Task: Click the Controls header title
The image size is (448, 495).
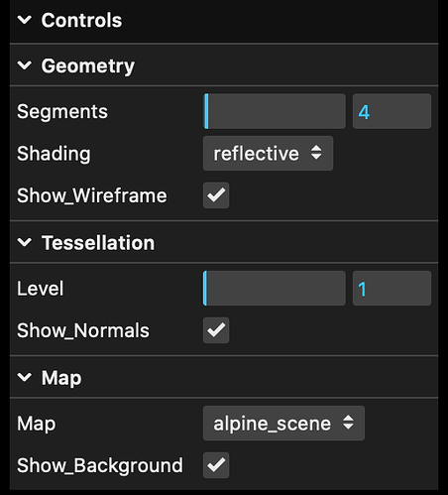Action: point(81,21)
